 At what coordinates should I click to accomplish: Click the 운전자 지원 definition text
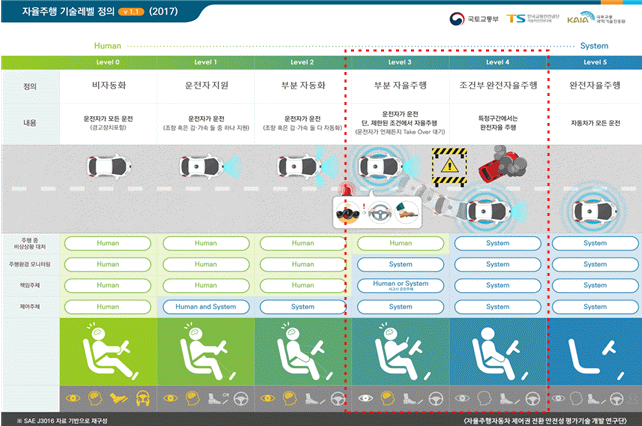tap(206, 85)
